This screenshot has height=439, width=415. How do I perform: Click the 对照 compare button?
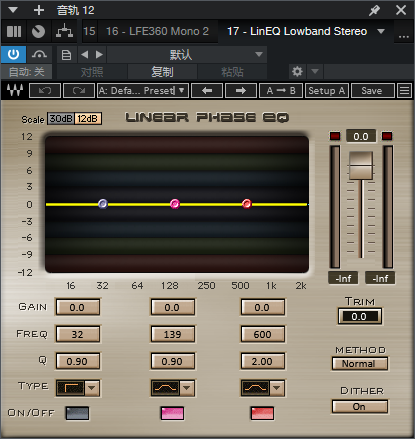[x=92, y=72]
